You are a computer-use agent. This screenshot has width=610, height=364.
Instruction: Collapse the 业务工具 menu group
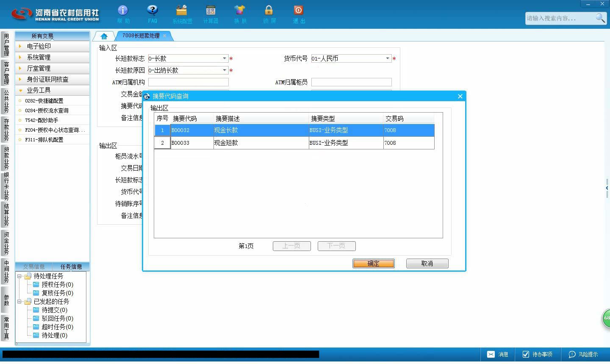53,90
